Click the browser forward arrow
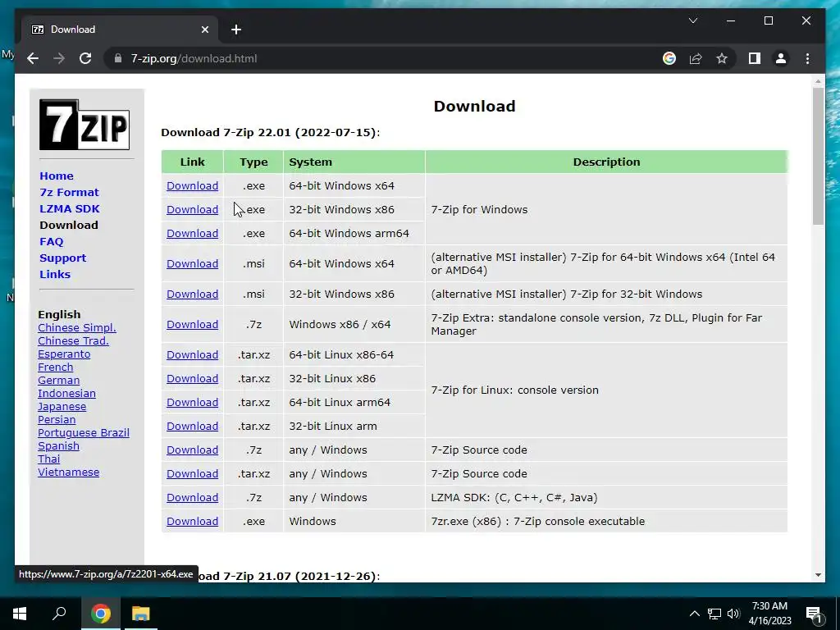Viewport: 840px width, 630px height. click(59, 58)
